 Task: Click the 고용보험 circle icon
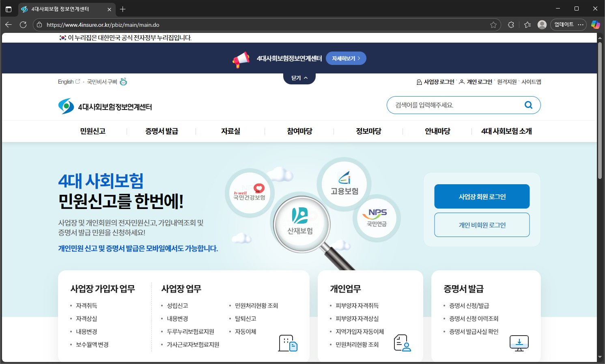pyautogui.click(x=344, y=184)
